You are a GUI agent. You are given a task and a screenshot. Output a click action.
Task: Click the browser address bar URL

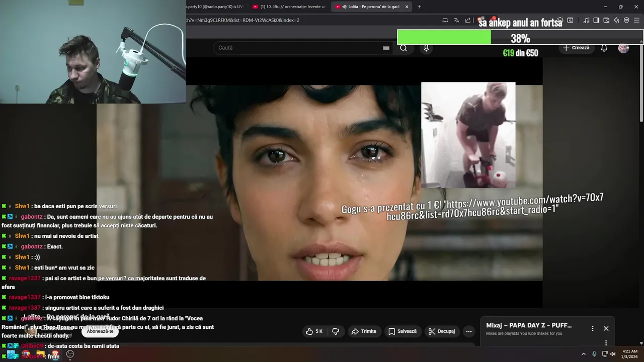coord(243,20)
